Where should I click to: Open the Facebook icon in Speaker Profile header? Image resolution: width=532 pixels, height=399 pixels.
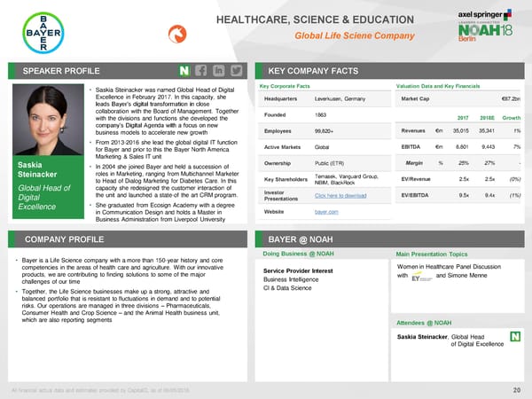[x=202, y=70]
